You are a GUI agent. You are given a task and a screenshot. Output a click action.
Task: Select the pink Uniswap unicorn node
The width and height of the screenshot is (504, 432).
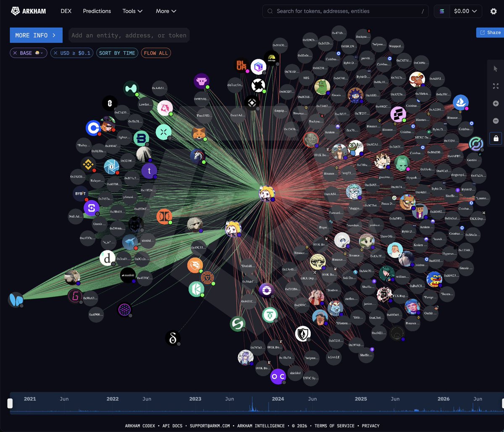165,108
